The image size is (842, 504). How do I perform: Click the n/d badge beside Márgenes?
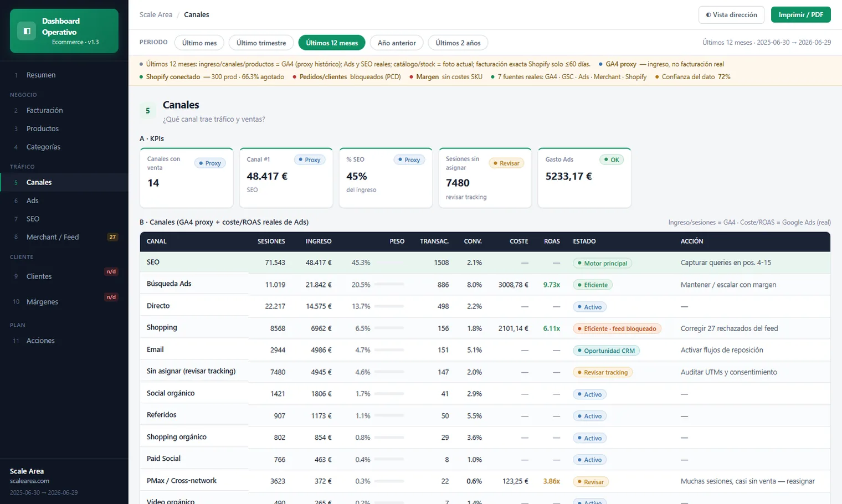tap(111, 297)
